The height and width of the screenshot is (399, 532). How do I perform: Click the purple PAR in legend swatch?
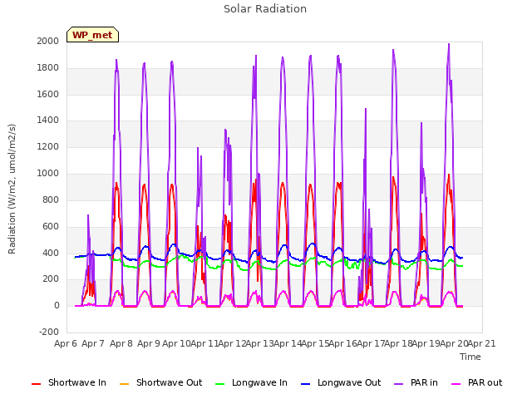point(399,384)
